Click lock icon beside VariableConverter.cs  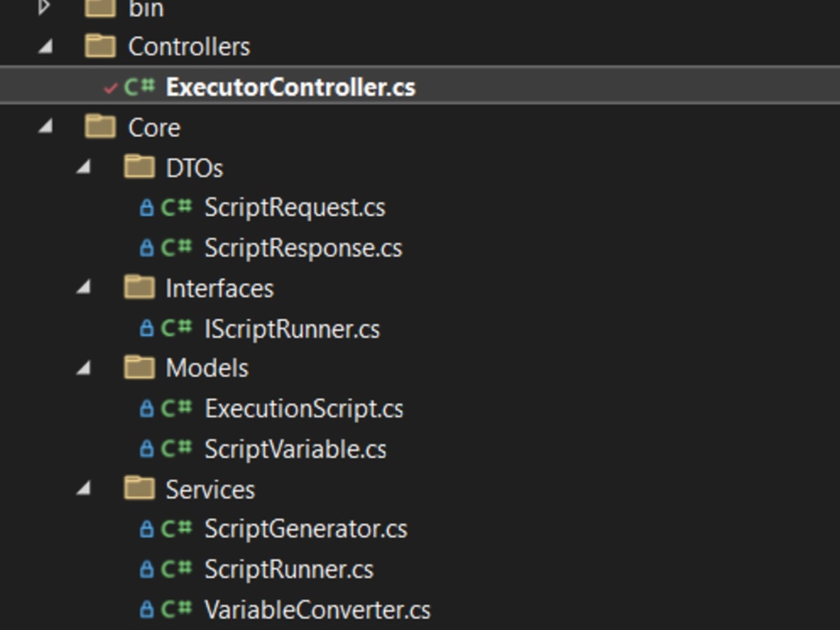(146, 610)
